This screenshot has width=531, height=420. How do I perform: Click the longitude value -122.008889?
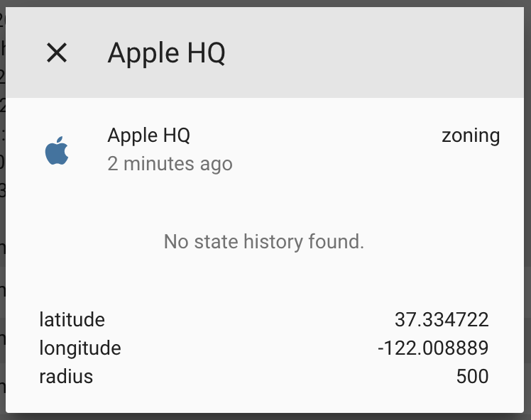(433, 348)
